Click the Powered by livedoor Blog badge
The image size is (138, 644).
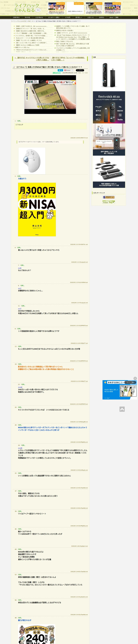(109, 202)
